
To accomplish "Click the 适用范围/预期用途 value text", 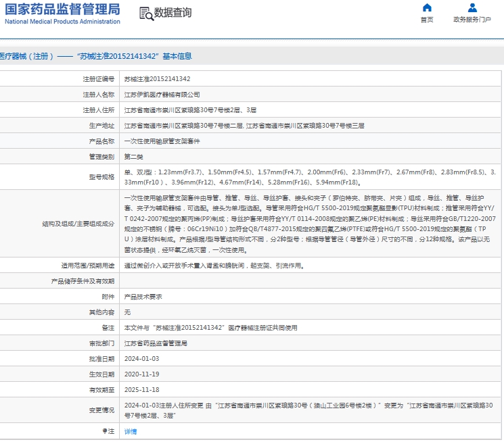I will click(214, 266).
